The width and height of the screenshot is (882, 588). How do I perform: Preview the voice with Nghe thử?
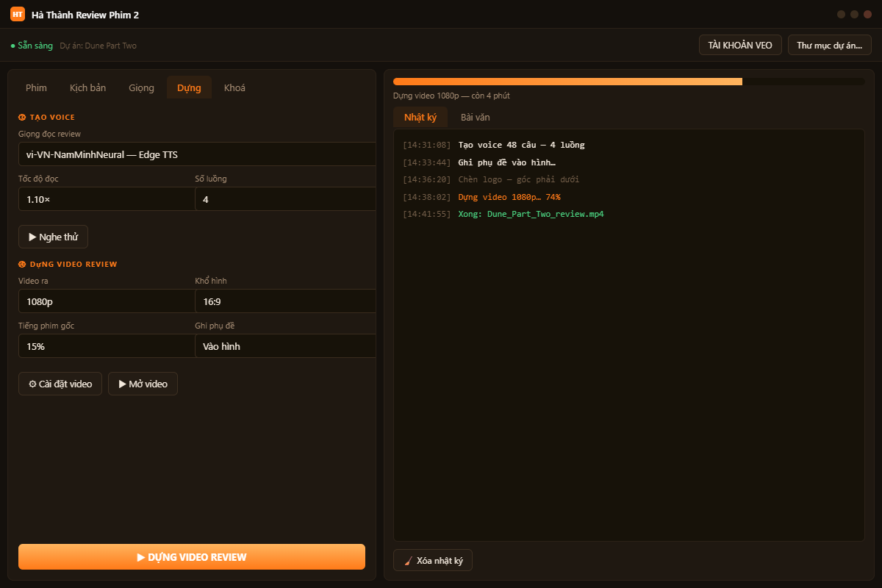pos(53,237)
